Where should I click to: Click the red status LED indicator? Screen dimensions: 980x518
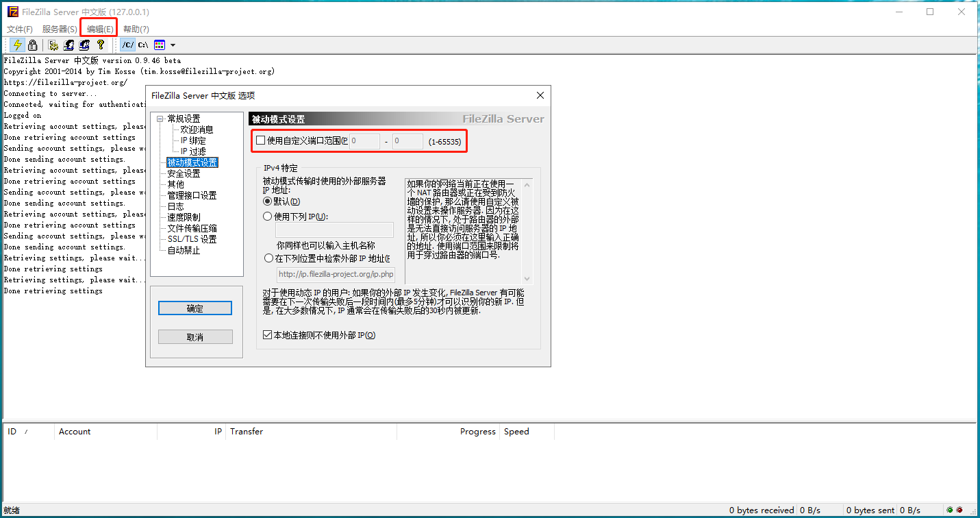pyautogui.click(x=959, y=510)
